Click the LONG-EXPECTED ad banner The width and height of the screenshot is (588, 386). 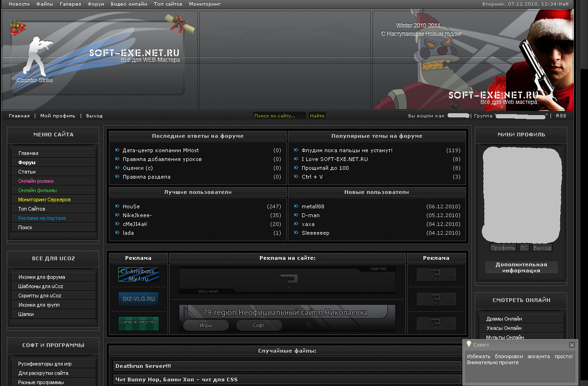pyautogui.click(x=139, y=323)
